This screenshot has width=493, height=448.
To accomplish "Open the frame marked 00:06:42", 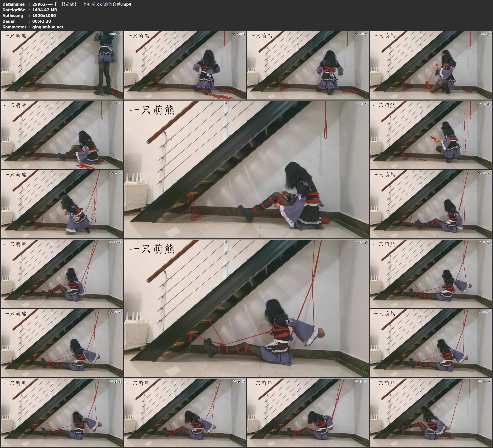I will click(x=308, y=65).
